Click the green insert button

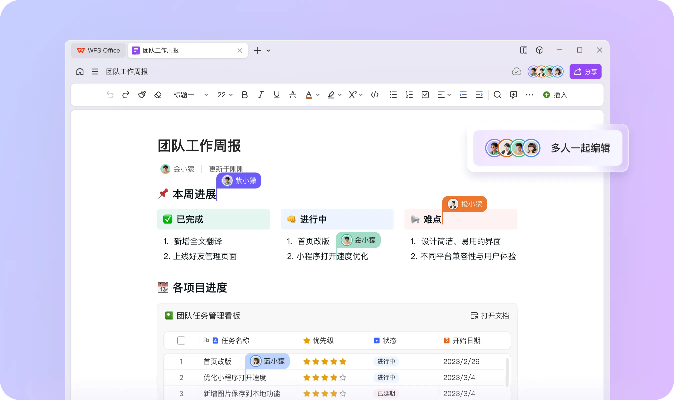point(555,95)
